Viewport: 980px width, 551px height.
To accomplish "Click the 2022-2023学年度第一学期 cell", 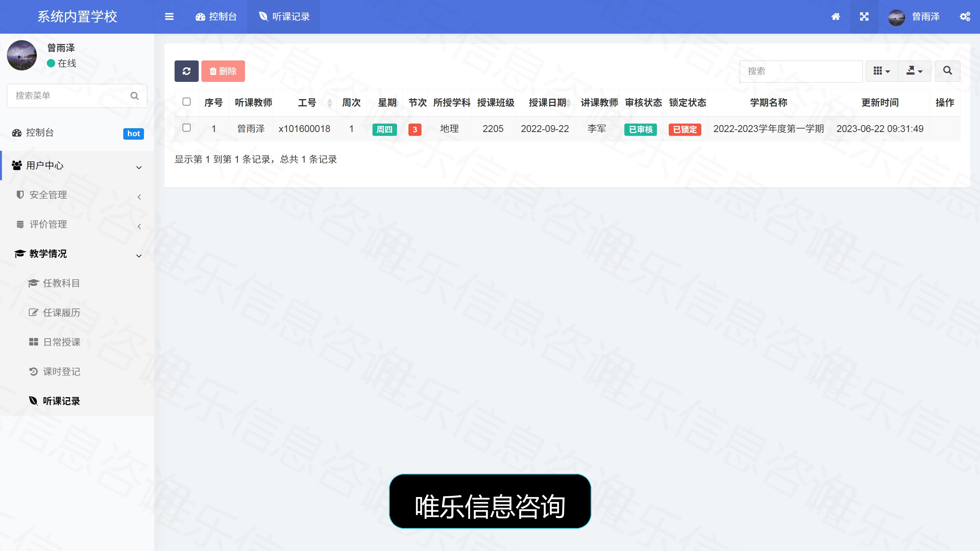I will click(x=768, y=129).
